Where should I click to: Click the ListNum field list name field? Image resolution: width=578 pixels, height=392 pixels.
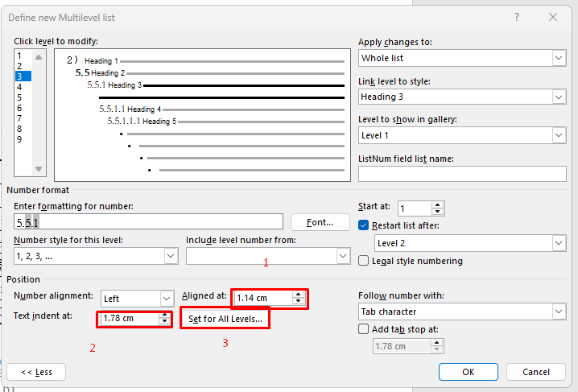pyautogui.click(x=461, y=173)
